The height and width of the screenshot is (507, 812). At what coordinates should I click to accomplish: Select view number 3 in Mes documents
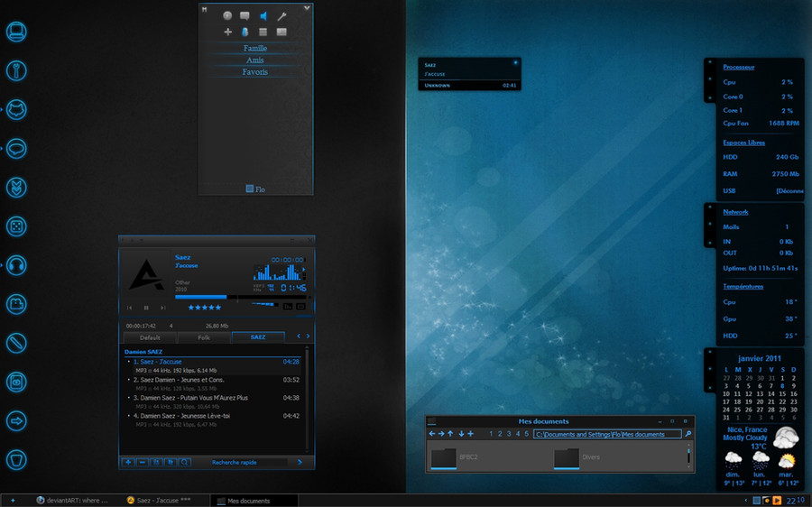509,434
